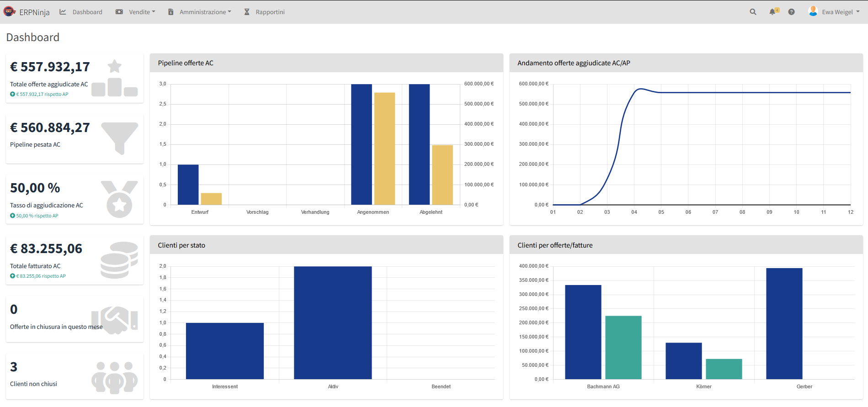Click the Aktiv bar in Clienti per stato
868x407 pixels.
333,322
